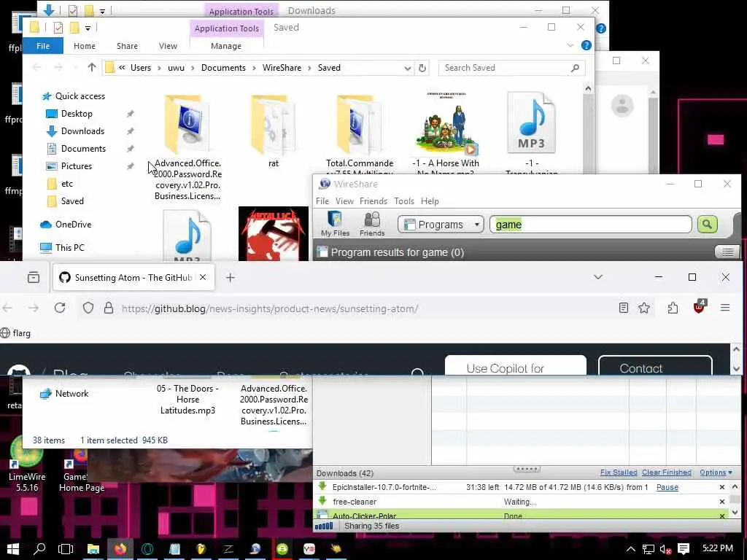Open the action center notifications icon
The width and height of the screenshot is (747, 560).
point(683,548)
